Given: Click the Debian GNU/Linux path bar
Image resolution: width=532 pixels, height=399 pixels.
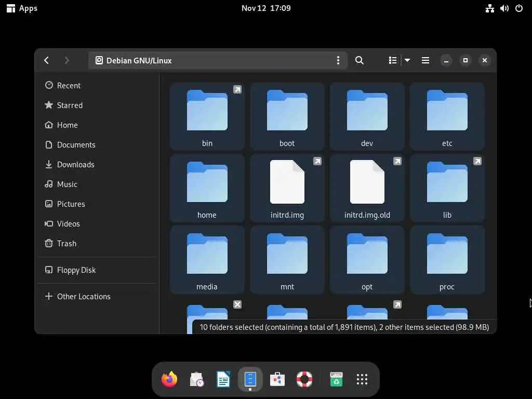Looking at the screenshot, I should tap(218, 60).
